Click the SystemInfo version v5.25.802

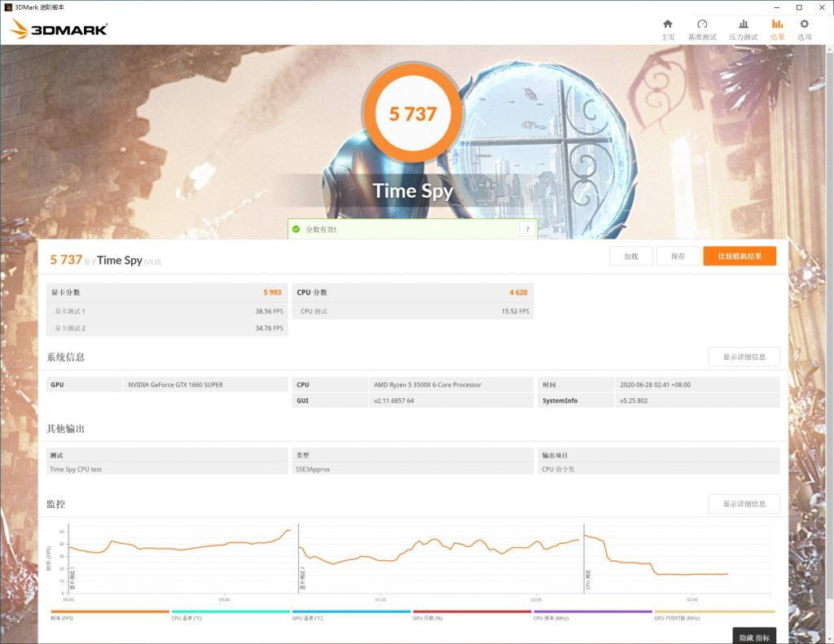click(x=634, y=401)
